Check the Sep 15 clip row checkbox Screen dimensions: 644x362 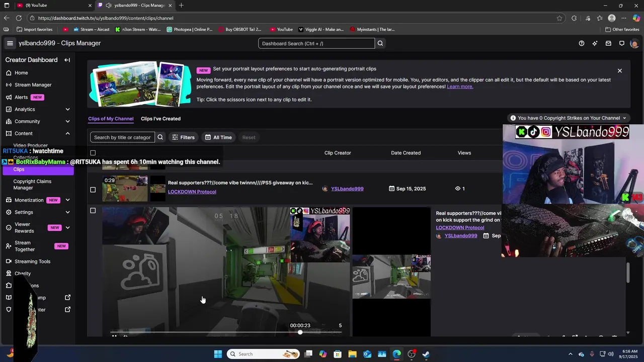[93, 190]
